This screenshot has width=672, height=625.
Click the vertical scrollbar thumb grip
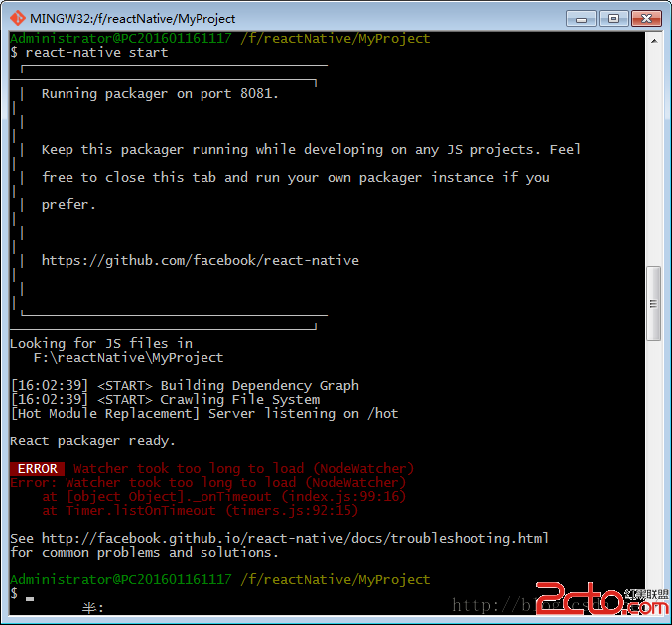[x=653, y=304]
